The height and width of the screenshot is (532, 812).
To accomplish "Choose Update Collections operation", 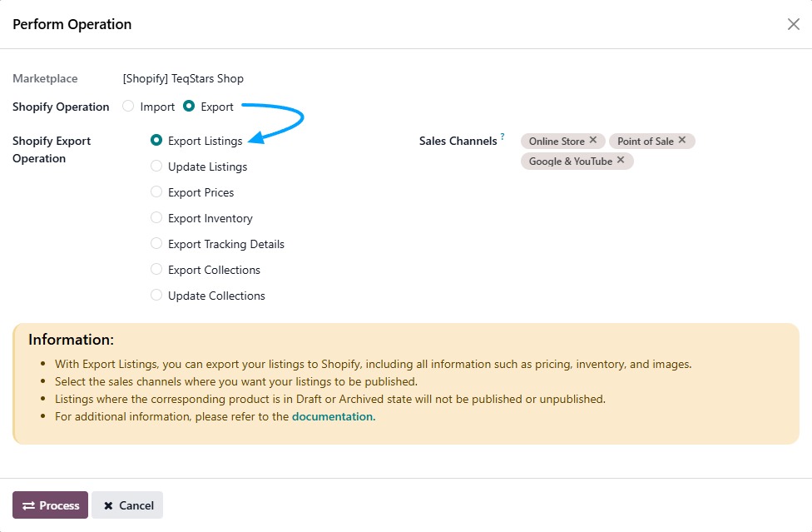I will point(156,296).
